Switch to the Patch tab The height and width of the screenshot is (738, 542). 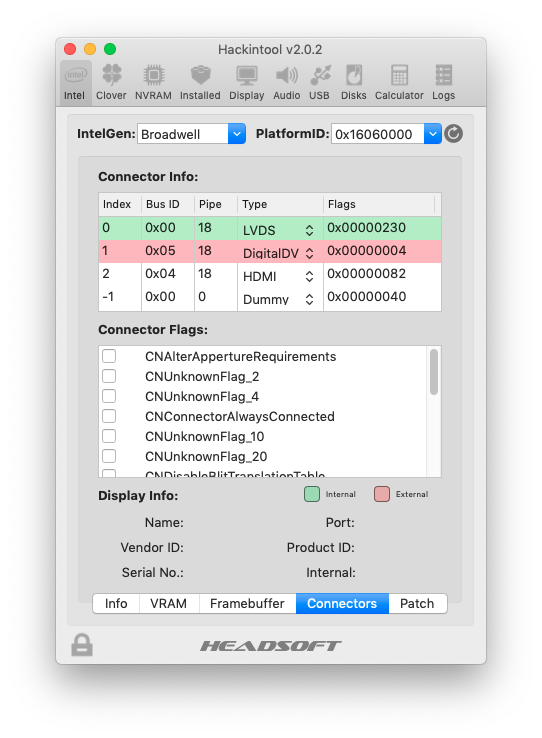point(417,603)
